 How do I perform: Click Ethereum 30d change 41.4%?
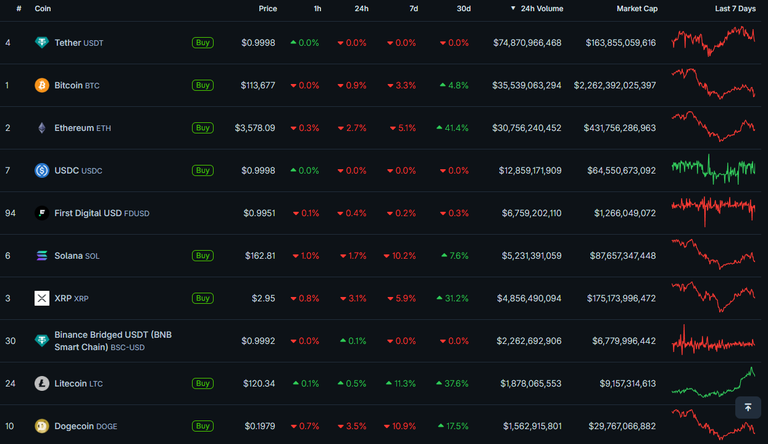tap(453, 128)
